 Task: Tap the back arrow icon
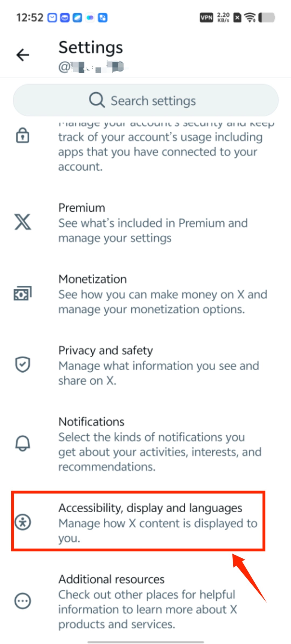(x=23, y=55)
